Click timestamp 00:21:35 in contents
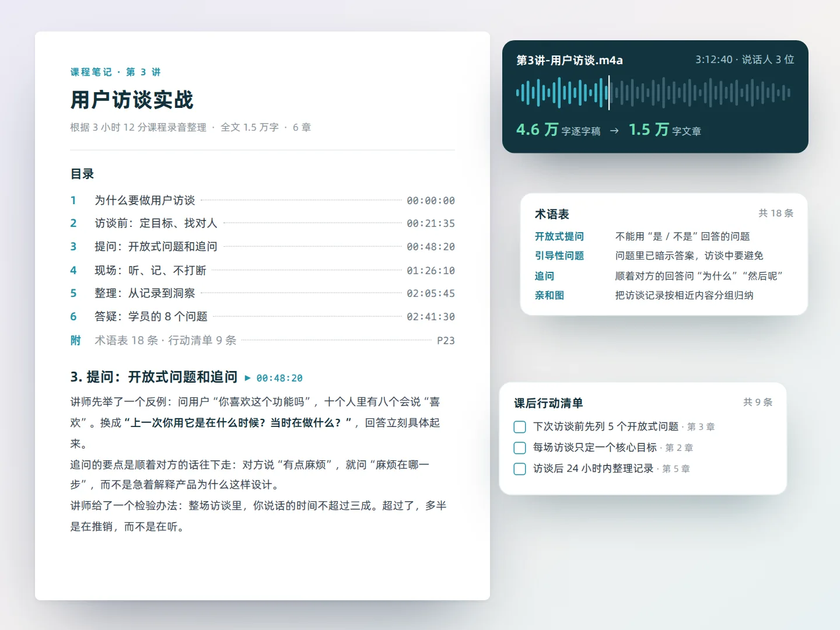Viewport: 840px width, 630px height. click(430, 223)
